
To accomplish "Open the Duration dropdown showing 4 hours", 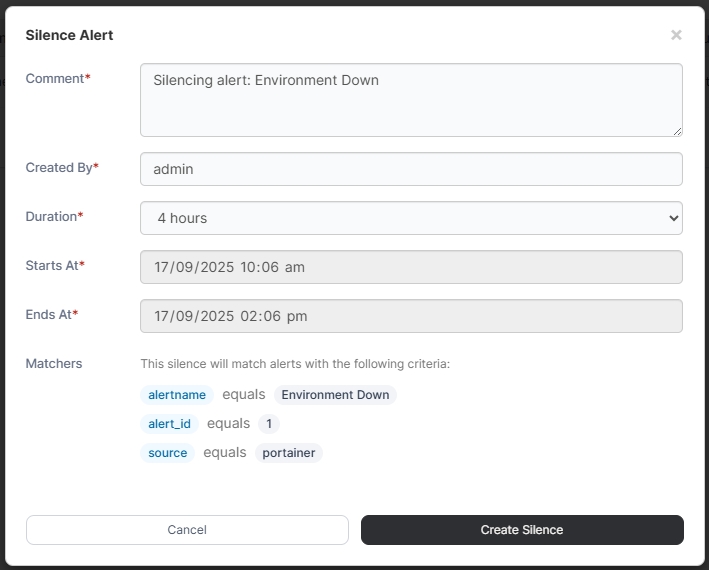I will (411, 217).
